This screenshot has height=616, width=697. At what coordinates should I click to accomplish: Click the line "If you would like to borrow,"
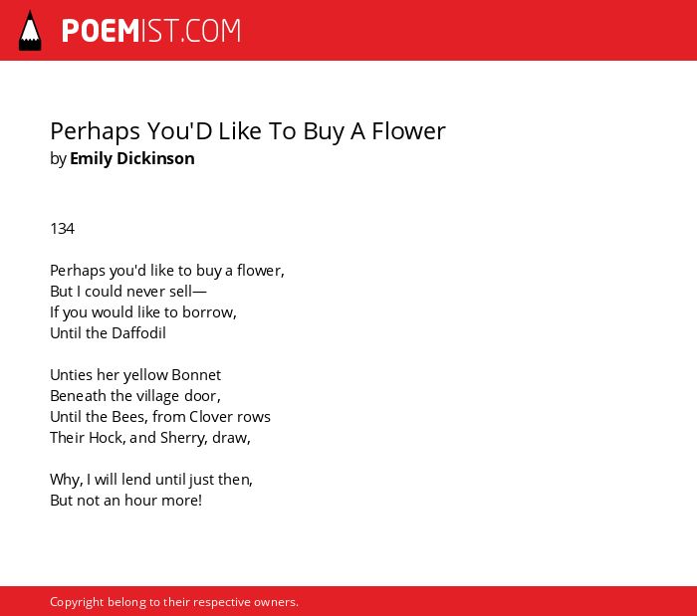(143, 312)
